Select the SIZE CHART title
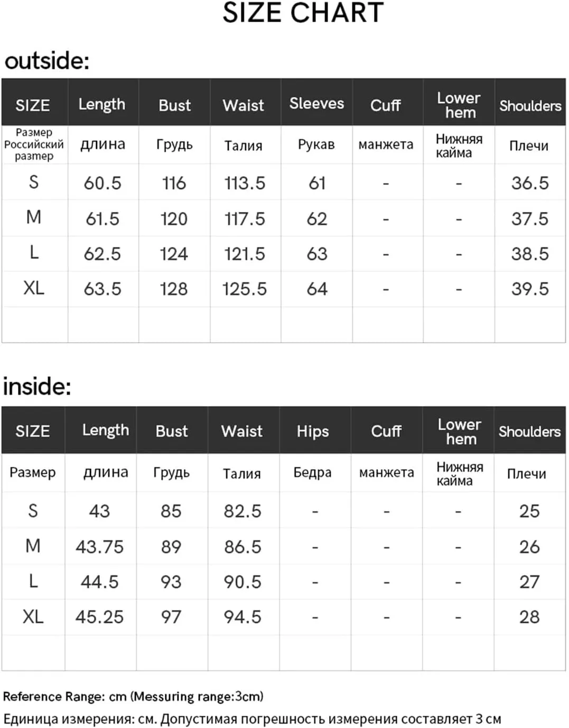This screenshot has height=728, width=569. [303, 13]
